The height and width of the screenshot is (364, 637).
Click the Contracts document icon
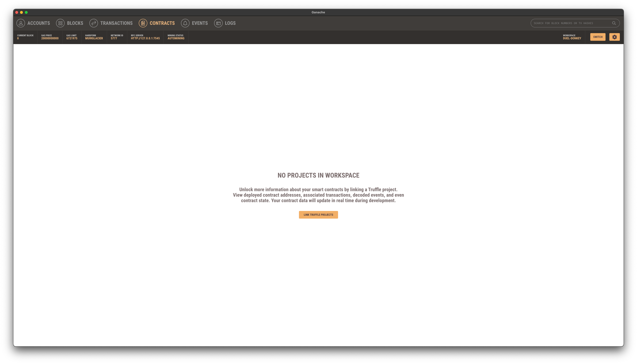(x=143, y=23)
